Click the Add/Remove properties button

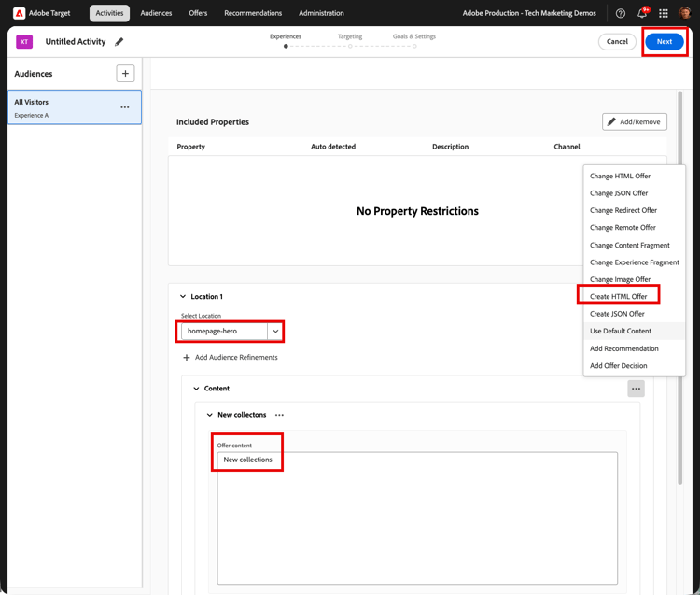click(635, 122)
